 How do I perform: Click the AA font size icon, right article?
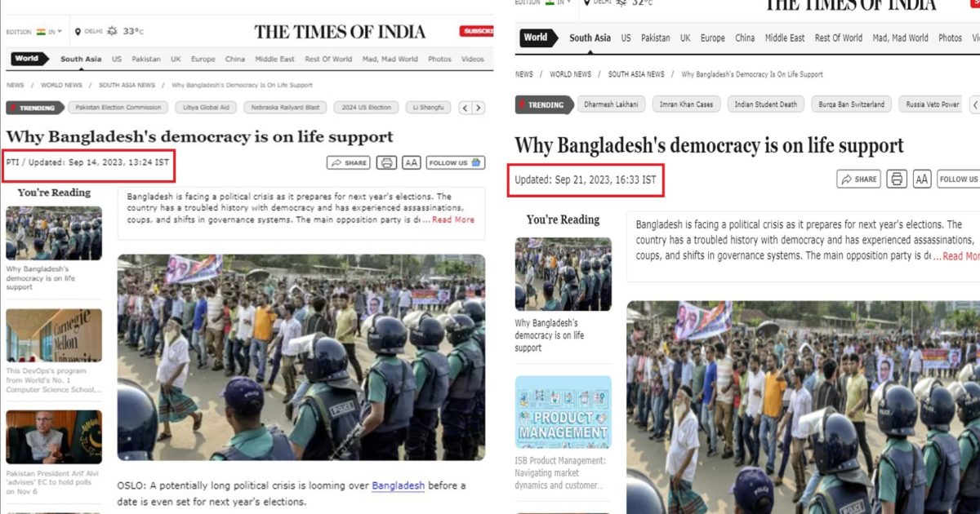point(922,179)
